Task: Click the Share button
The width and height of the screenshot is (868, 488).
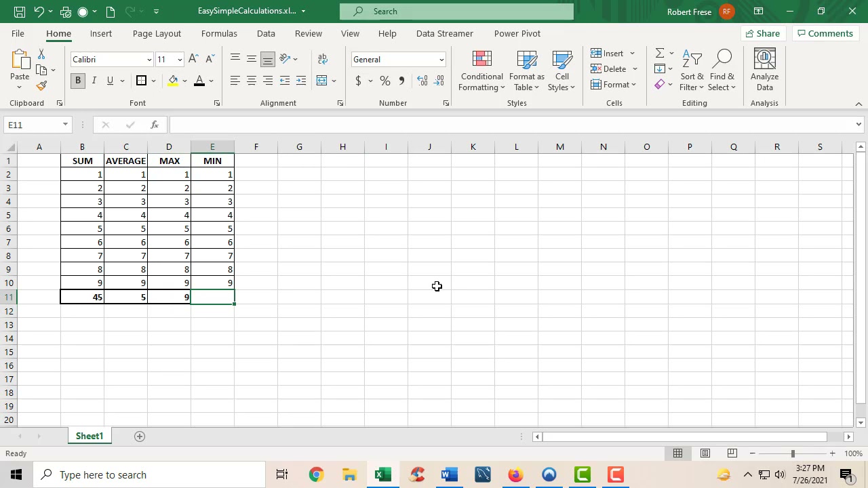Action: coord(763,33)
